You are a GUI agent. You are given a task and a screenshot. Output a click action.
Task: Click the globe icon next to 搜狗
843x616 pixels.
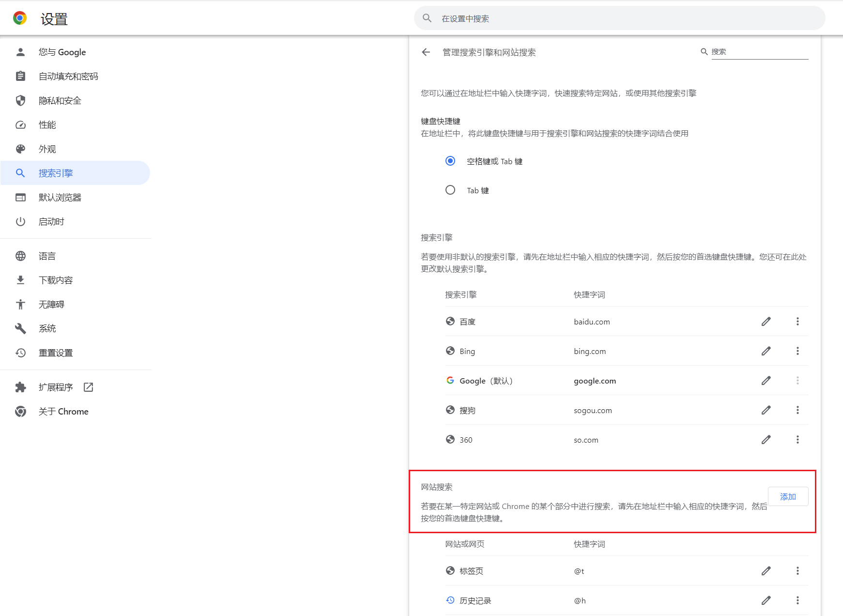point(450,410)
